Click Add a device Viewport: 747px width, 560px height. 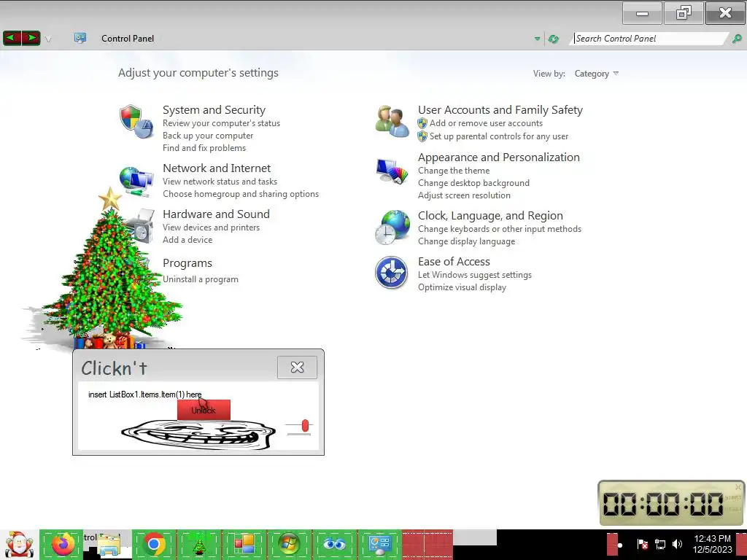(x=187, y=240)
